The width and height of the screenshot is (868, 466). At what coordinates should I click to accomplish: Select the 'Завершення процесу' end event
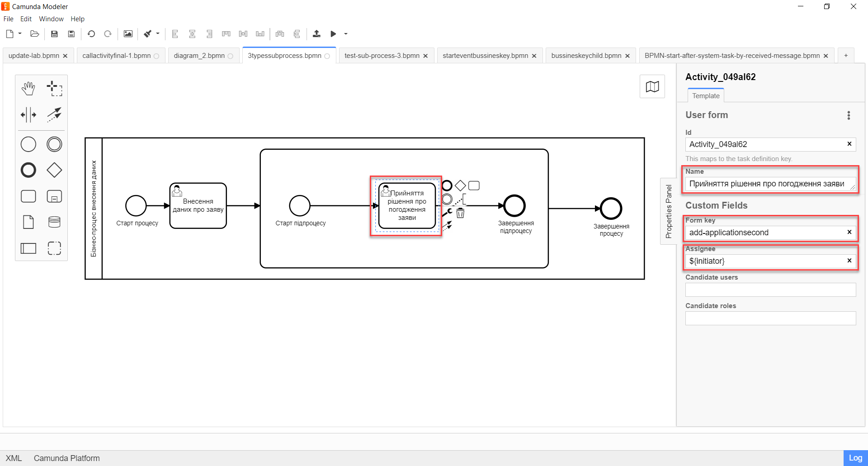point(611,209)
